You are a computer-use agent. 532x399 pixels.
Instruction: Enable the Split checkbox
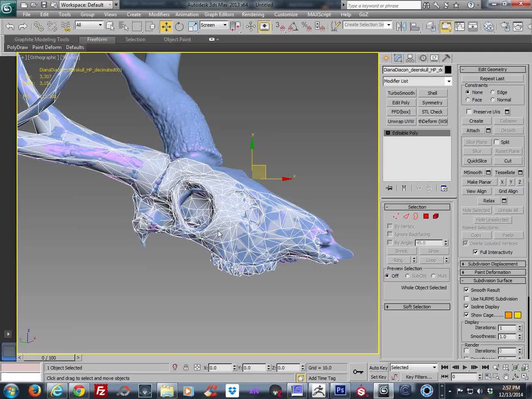[496, 142]
